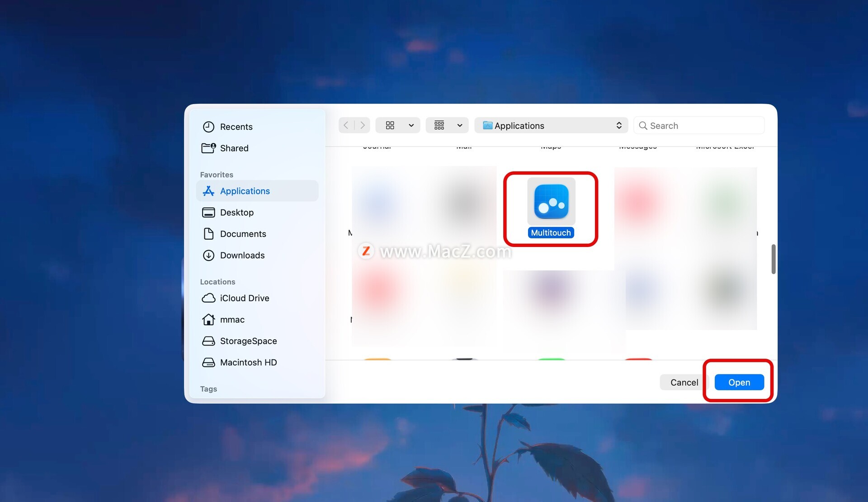Select Desktop under Favorites
This screenshot has width=868, height=502.
[x=257, y=213]
